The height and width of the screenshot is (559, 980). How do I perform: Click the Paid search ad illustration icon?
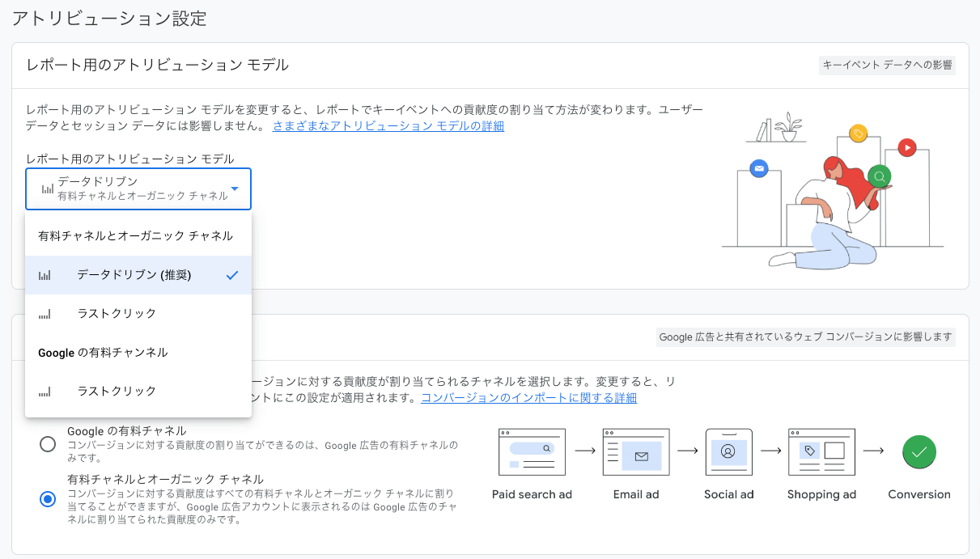click(x=532, y=452)
